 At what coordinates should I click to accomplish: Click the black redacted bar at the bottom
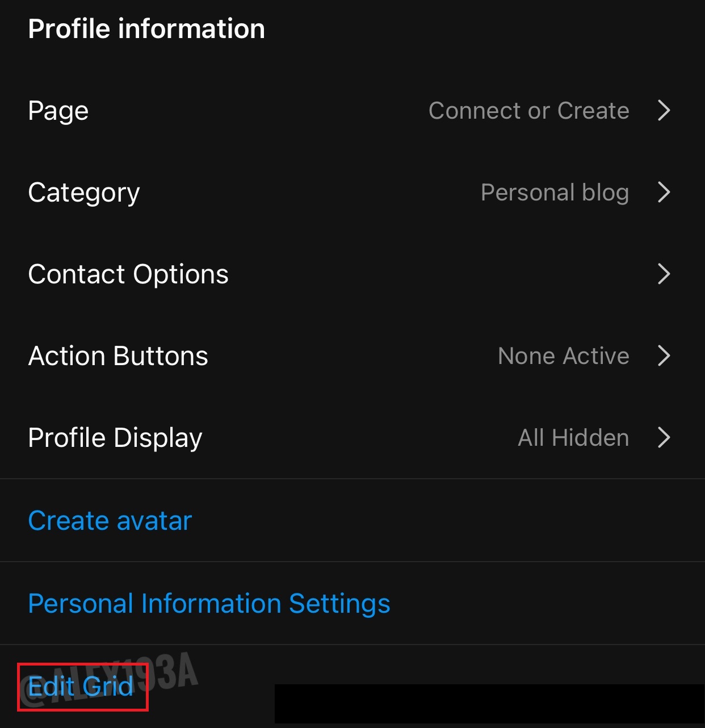489,704
